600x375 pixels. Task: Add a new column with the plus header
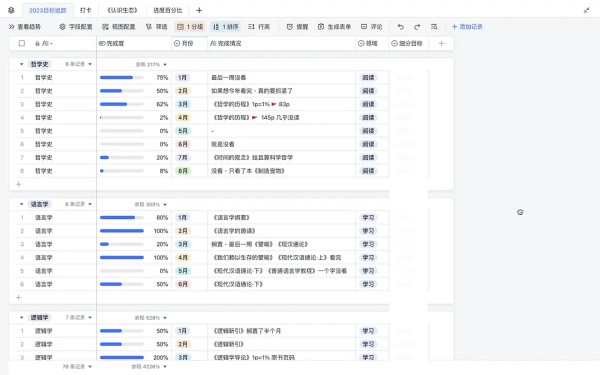coord(442,43)
